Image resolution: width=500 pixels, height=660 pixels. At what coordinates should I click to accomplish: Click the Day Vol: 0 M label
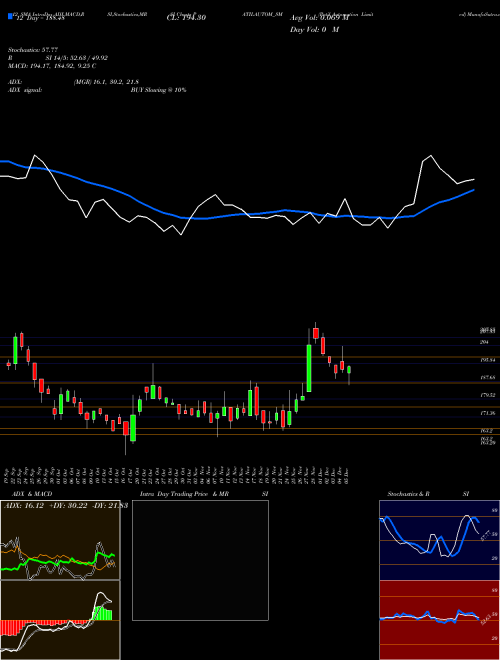(314, 29)
